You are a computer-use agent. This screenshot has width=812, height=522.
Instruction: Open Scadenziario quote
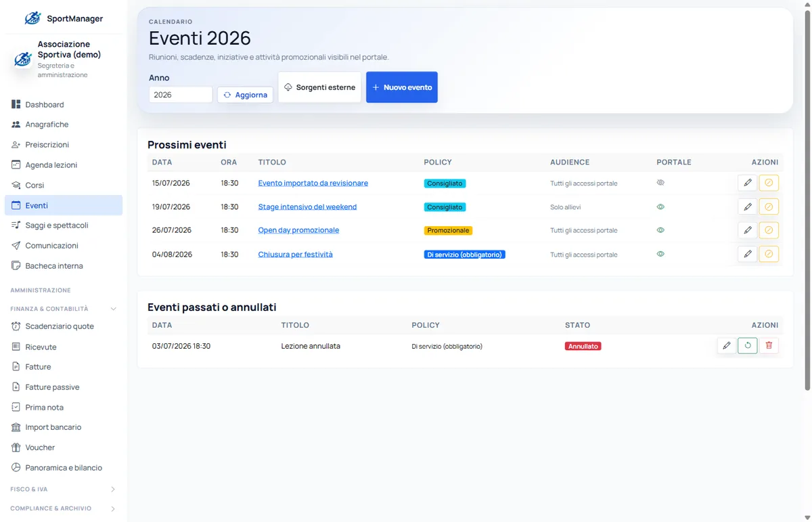point(64,326)
